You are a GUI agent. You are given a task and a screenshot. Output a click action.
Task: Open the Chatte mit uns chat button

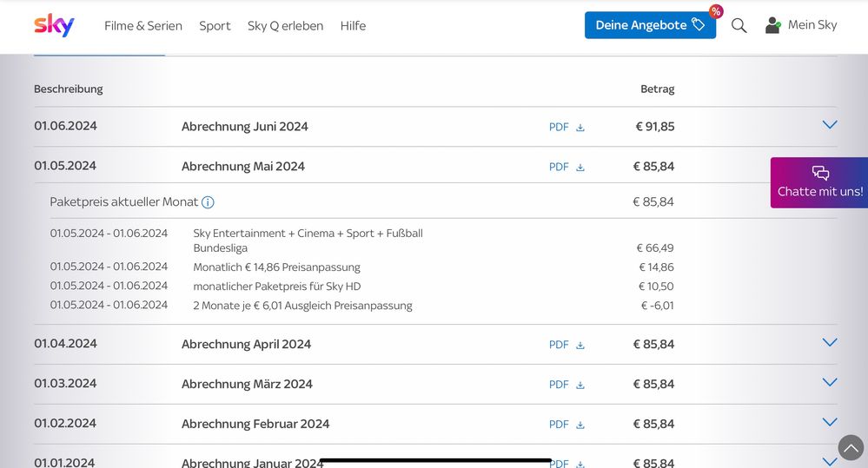(819, 182)
